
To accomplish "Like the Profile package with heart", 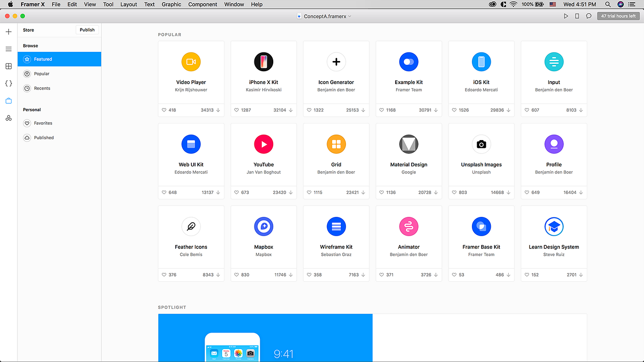I will tap(527, 192).
